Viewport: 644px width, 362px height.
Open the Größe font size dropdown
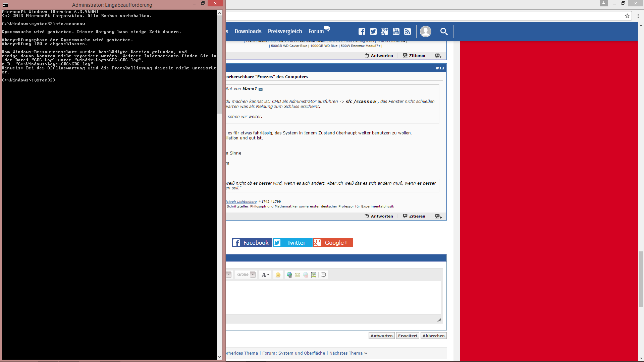[x=253, y=275]
